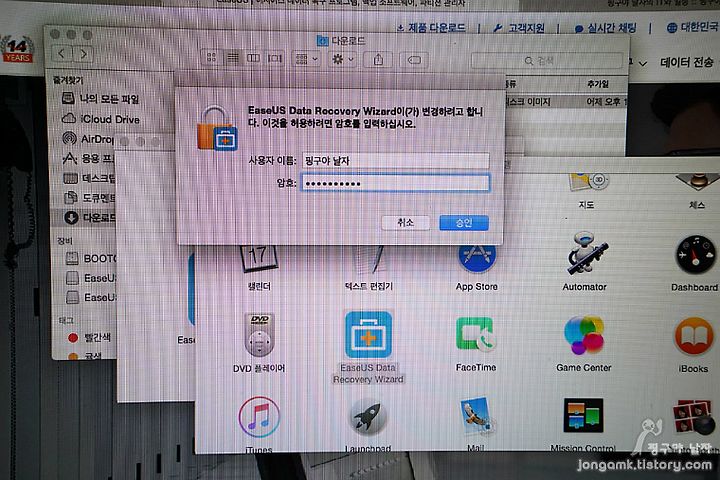Open the 캘린더 calendar icon
Viewport: 720px width, 480px height.
point(259,260)
